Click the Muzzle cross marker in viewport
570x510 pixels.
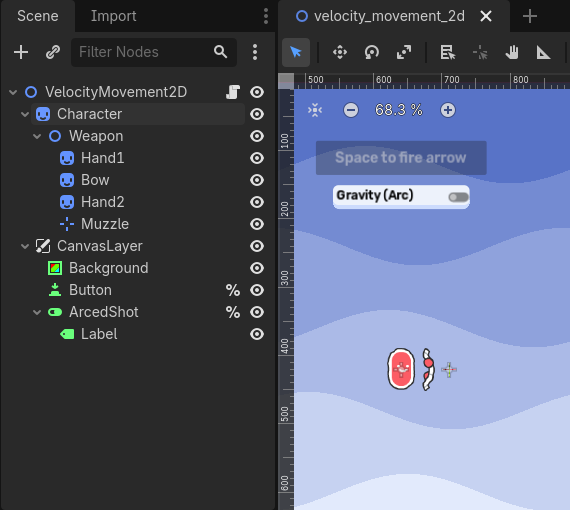coord(449,370)
